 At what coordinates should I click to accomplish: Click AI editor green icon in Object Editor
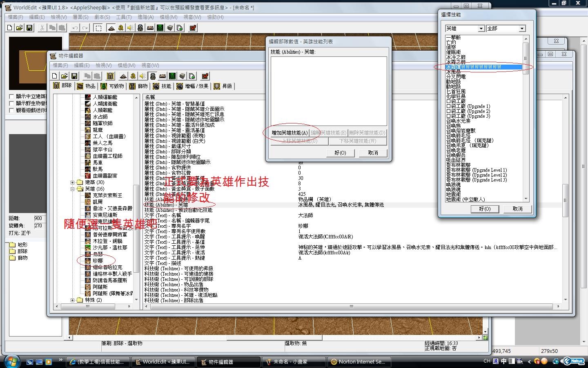click(172, 76)
